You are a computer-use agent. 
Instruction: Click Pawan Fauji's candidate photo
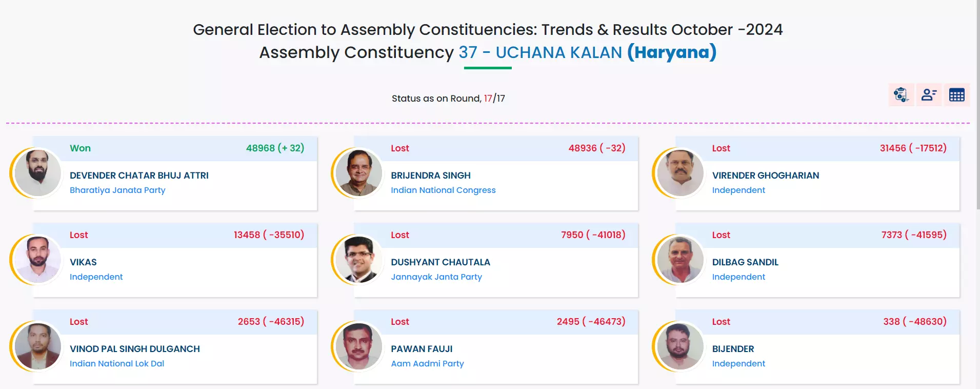coord(359,346)
